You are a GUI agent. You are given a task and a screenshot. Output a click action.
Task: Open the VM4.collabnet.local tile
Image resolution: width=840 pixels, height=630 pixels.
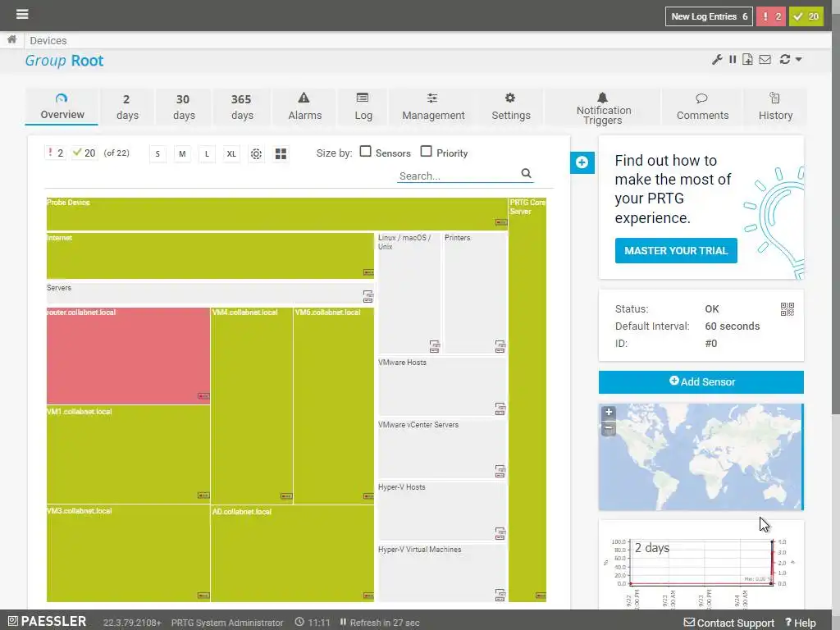point(252,405)
